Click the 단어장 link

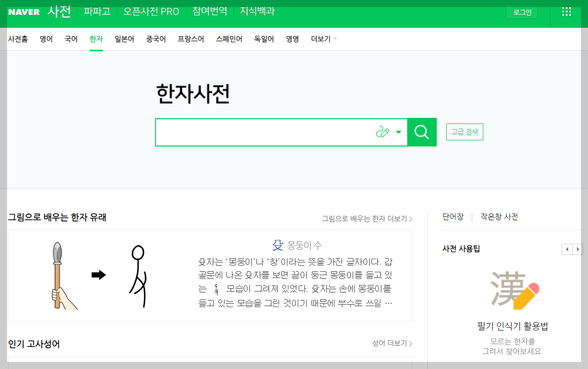(452, 217)
